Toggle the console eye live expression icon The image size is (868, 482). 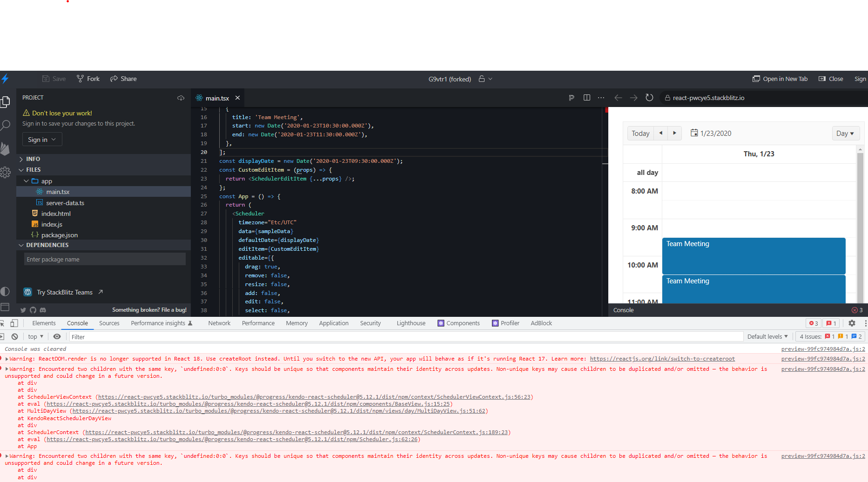pos(57,336)
